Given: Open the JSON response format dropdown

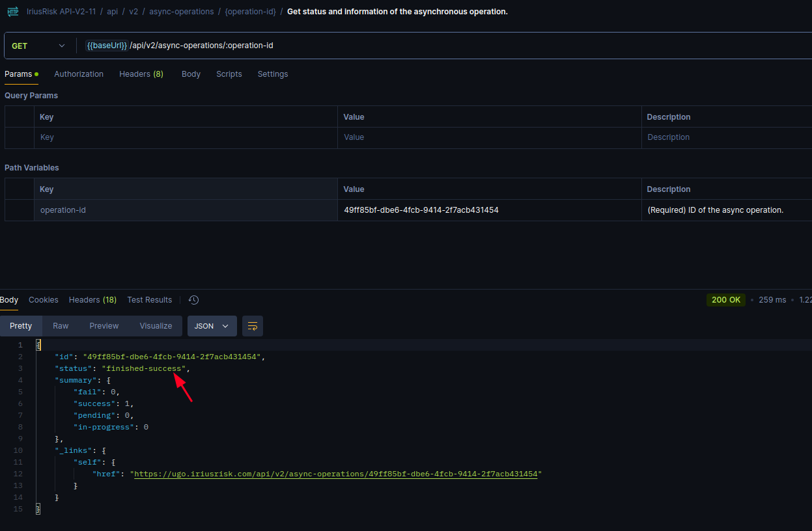Looking at the screenshot, I should (x=212, y=325).
